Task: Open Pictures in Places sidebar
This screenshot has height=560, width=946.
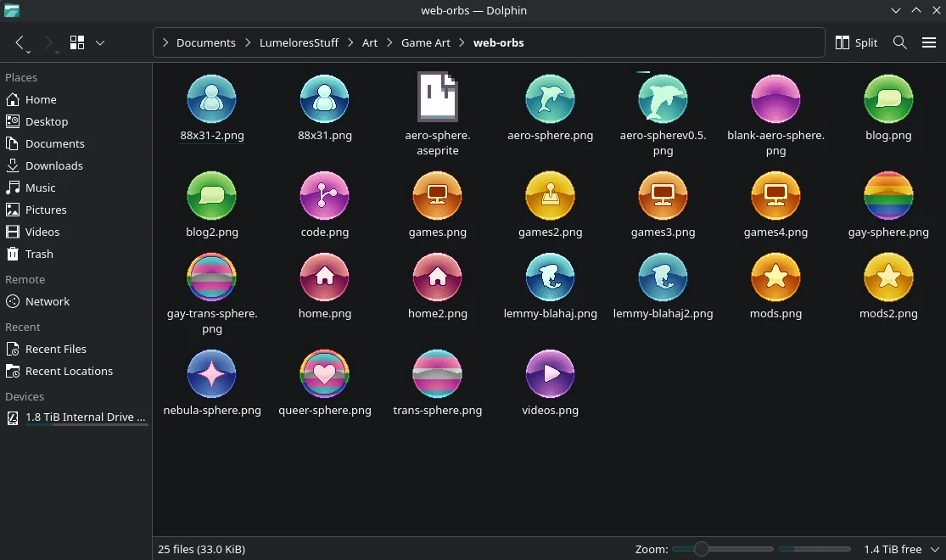Action: (x=76, y=210)
